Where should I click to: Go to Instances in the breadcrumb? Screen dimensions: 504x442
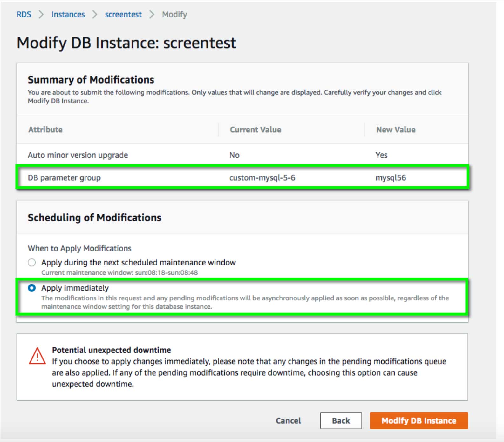point(68,14)
